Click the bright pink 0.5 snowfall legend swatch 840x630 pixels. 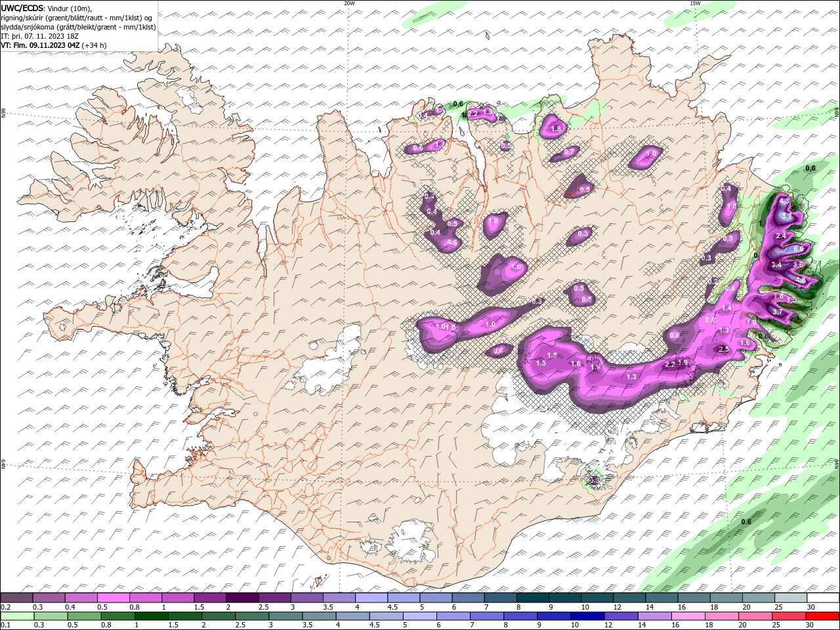click(113, 598)
